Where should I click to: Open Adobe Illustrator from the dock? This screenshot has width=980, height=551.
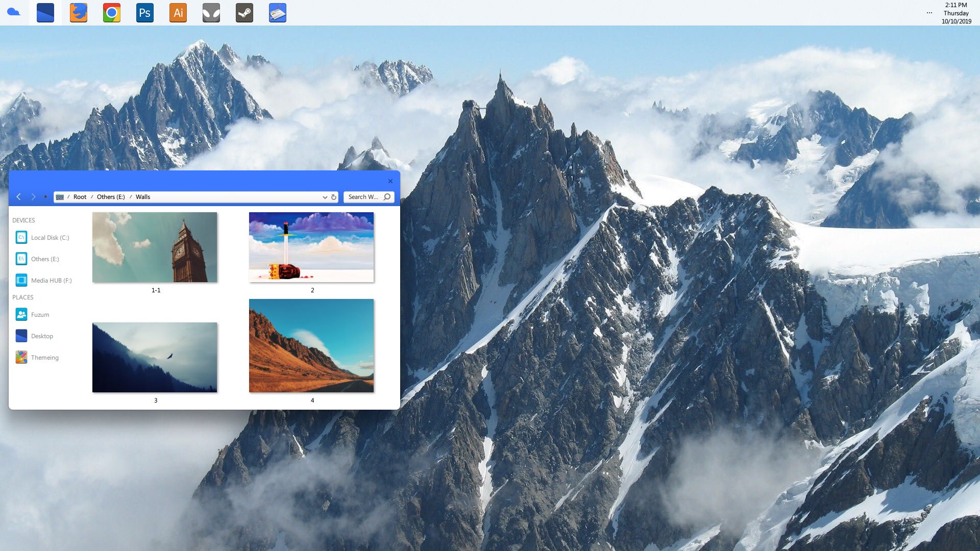tap(178, 13)
